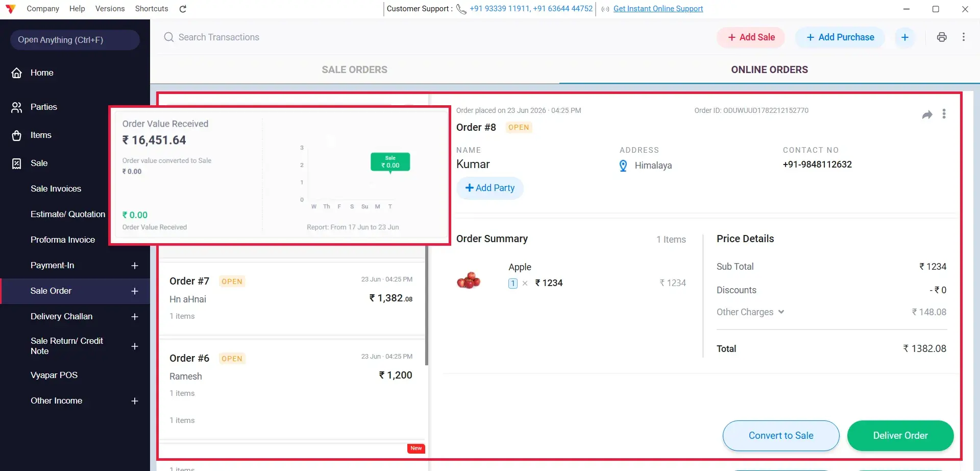Switch to the SALE ORDERS tab

pyautogui.click(x=355, y=69)
